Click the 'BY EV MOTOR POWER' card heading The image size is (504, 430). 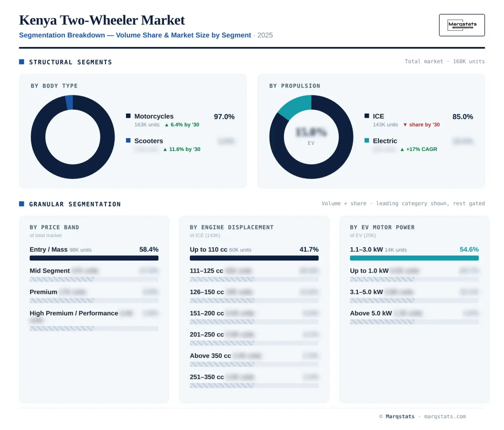pos(382,227)
